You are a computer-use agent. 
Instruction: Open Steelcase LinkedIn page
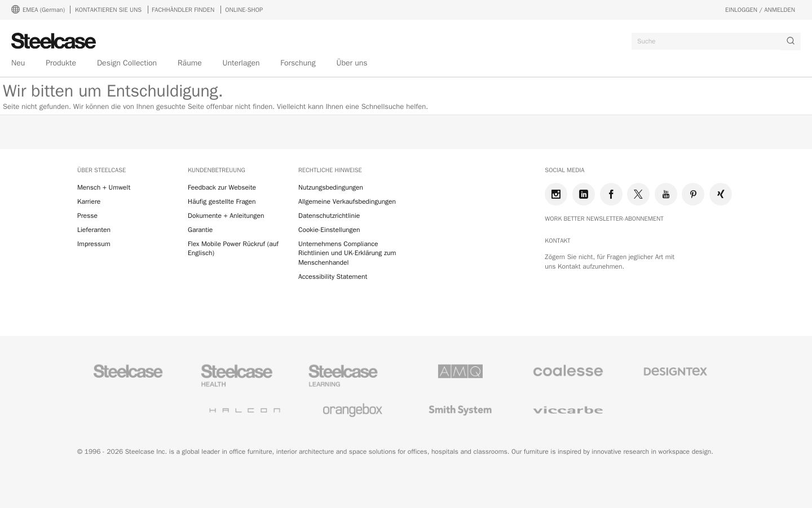(x=584, y=194)
